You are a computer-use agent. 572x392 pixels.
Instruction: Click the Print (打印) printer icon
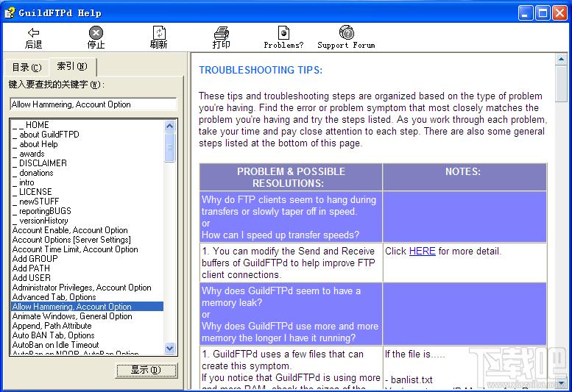click(x=222, y=33)
